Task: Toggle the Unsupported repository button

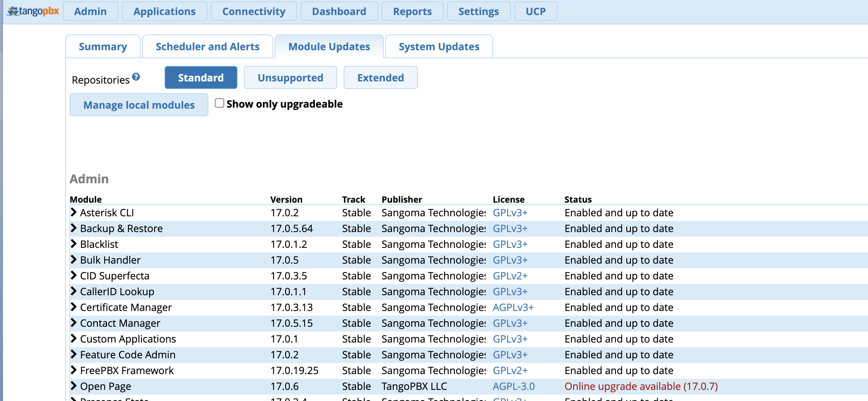Action: 291,77
